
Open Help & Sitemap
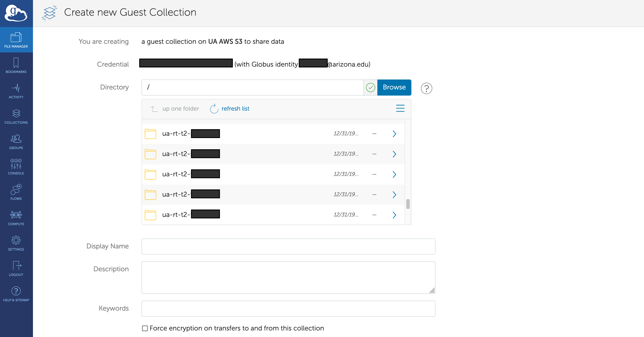coord(16,294)
